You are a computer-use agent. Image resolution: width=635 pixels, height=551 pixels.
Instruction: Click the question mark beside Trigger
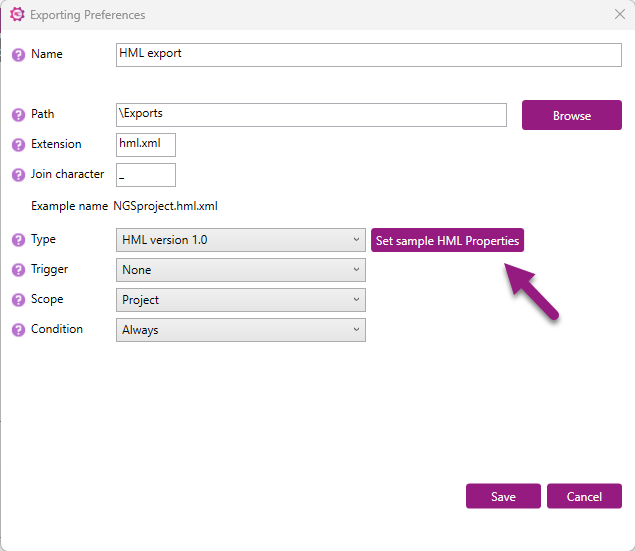pyautogui.click(x=18, y=270)
